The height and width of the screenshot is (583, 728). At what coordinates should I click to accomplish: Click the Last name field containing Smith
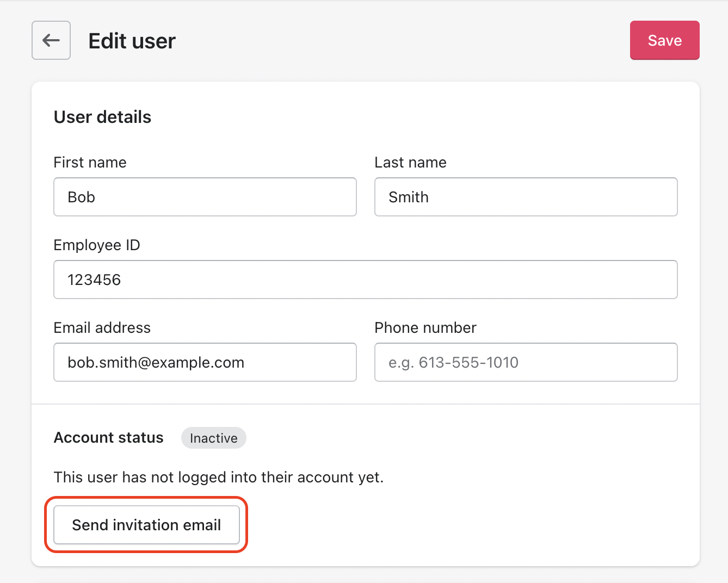click(x=526, y=197)
